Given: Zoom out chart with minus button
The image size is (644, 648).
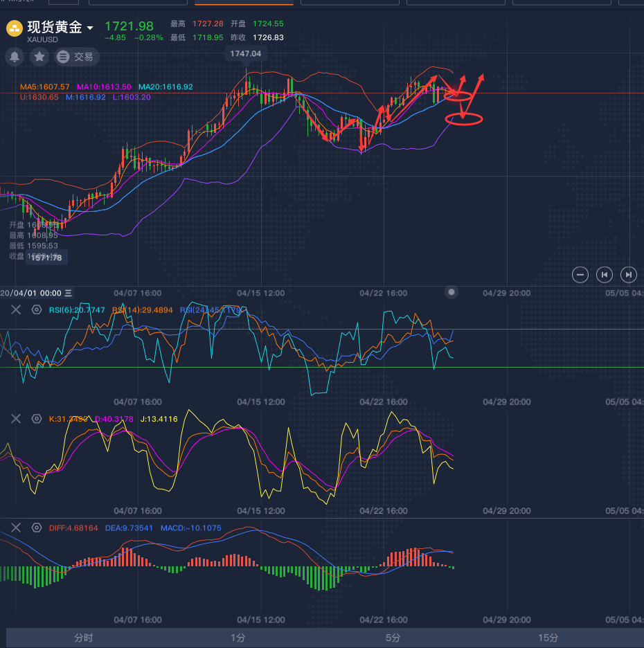Looking at the screenshot, I should click(581, 275).
